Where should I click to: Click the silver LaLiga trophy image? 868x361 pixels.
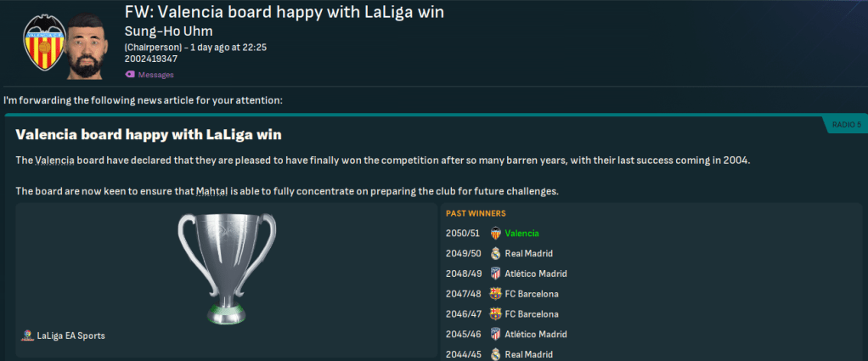226,268
